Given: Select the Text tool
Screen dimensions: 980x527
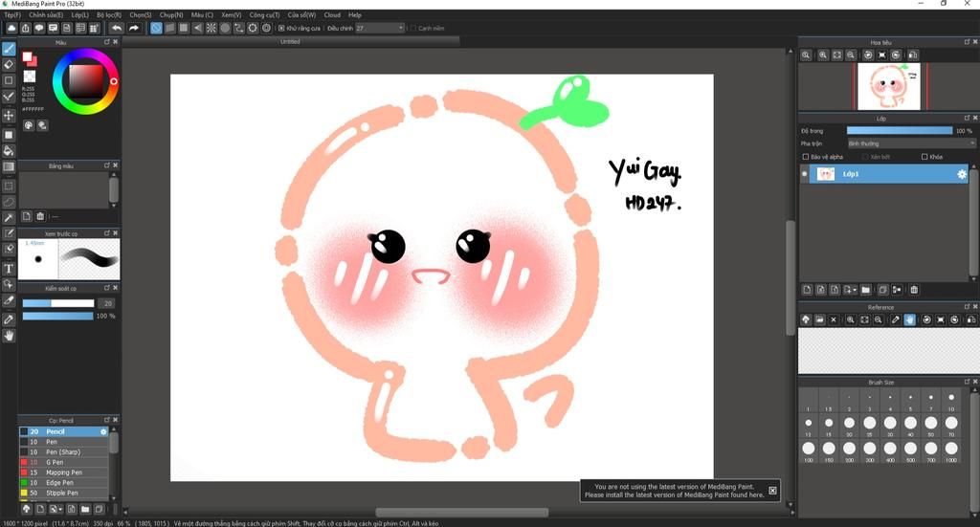Looking at the screenshot, I should click(9, 269).
